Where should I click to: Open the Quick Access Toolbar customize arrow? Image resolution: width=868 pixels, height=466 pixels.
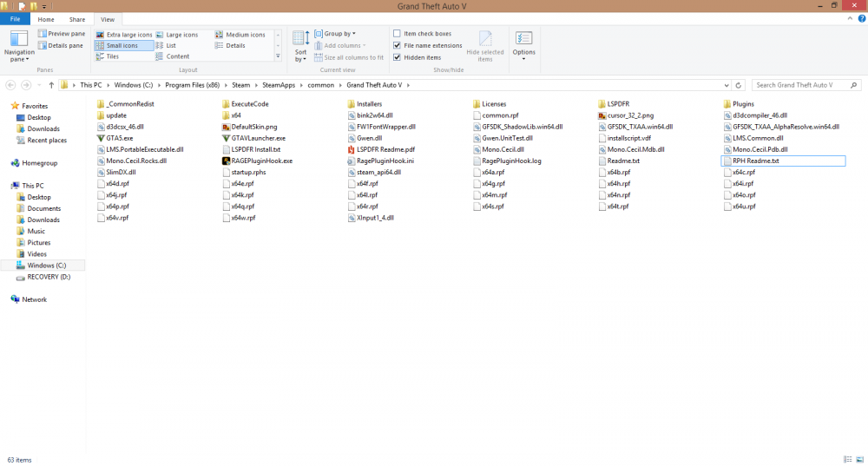click(x=44, y=7)
